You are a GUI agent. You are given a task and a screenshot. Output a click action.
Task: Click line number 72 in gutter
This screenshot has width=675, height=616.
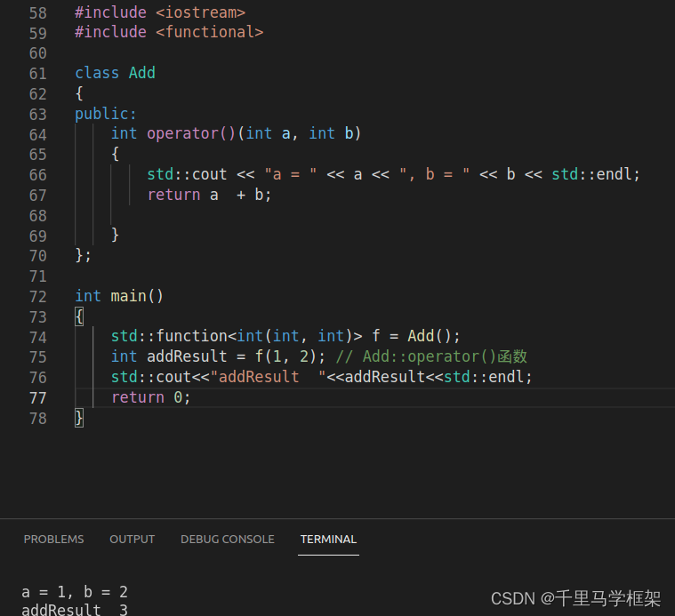click(38, 297)
